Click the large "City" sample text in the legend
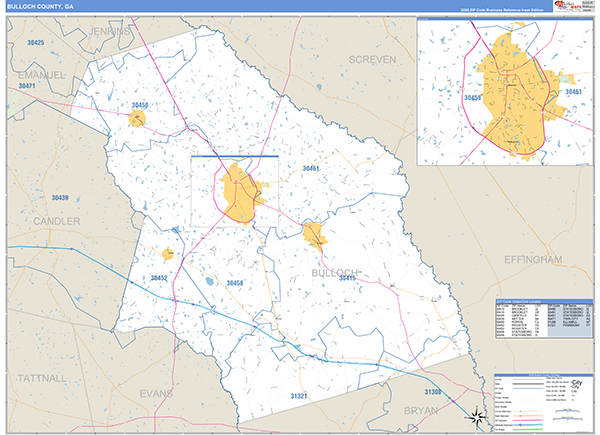Viewport: 600px width, 435px height. point(577,383)
